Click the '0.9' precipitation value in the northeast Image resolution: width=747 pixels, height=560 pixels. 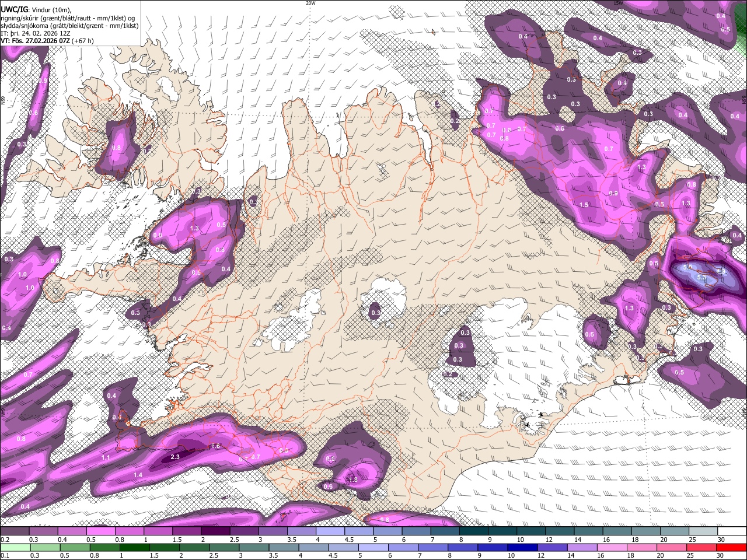click(613, 194)
